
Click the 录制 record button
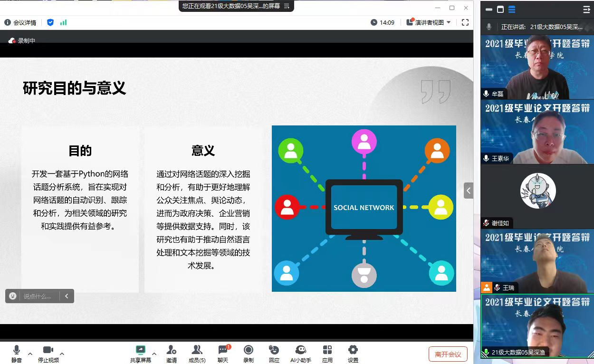(249, 354)
